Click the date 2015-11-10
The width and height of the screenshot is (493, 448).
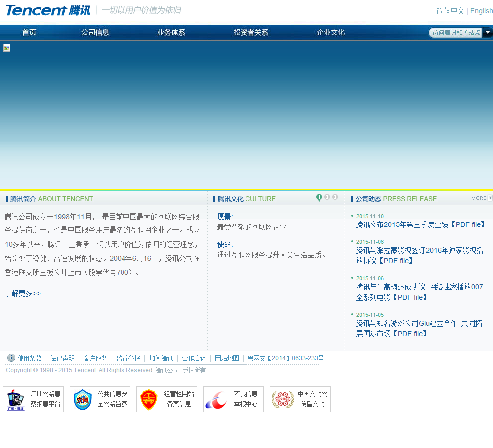370,216
